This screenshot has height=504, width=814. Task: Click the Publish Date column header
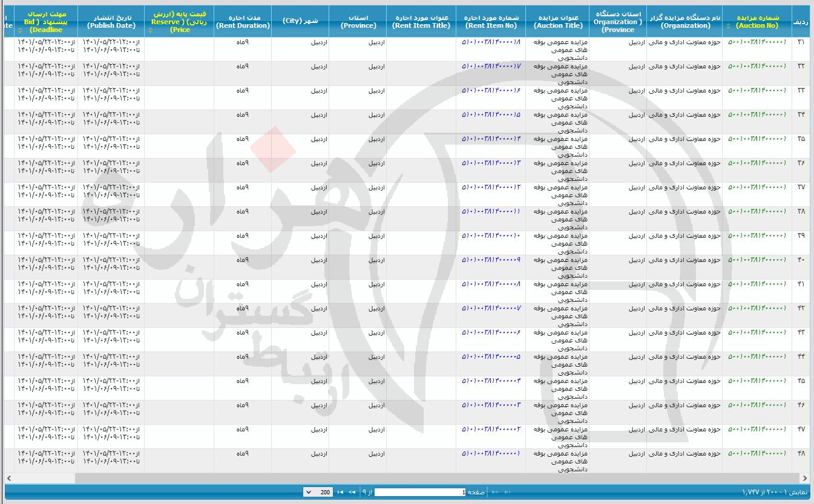[111, 21]
